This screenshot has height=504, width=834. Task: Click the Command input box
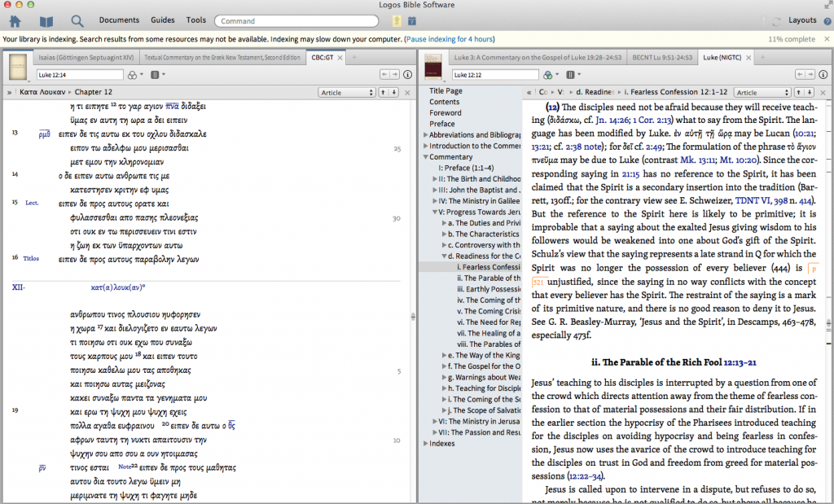tap(296, 21)
